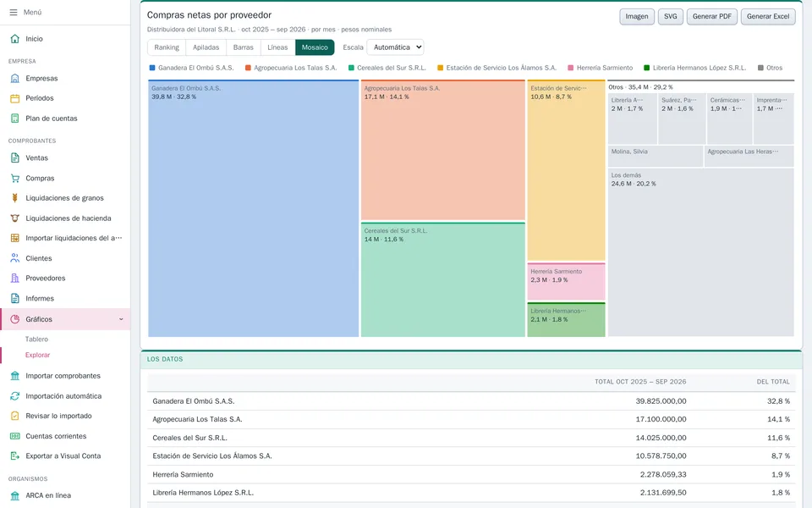Open the Explorar submenu item
This screenshot has height=508, width=812.
pos(38,355)
